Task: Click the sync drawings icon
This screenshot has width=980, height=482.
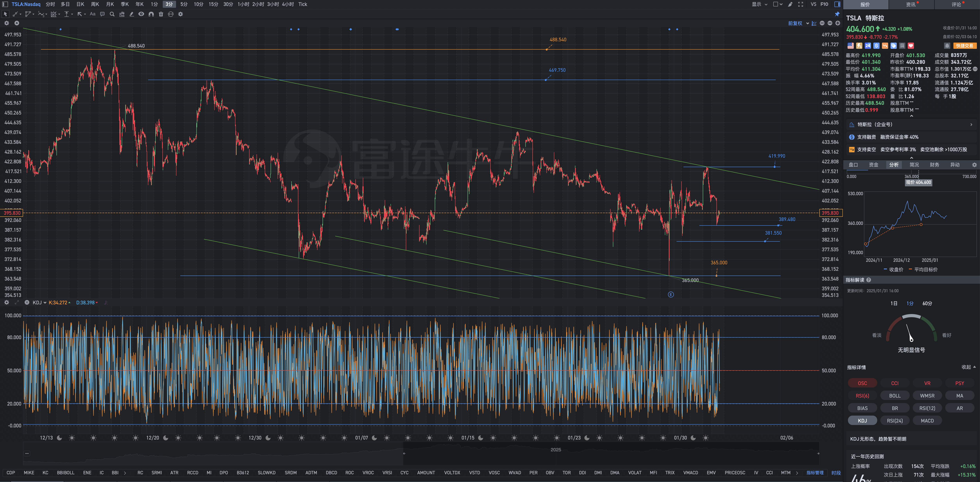Action: pos(171,14)
